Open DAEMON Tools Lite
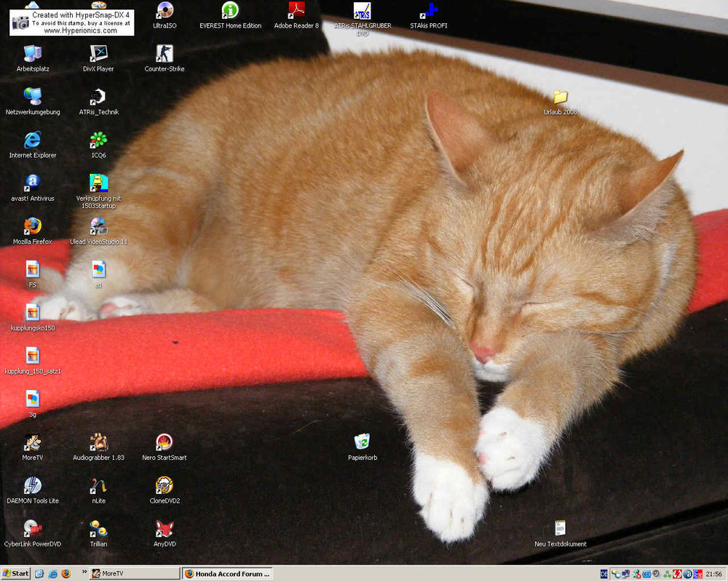 point(32,484)
